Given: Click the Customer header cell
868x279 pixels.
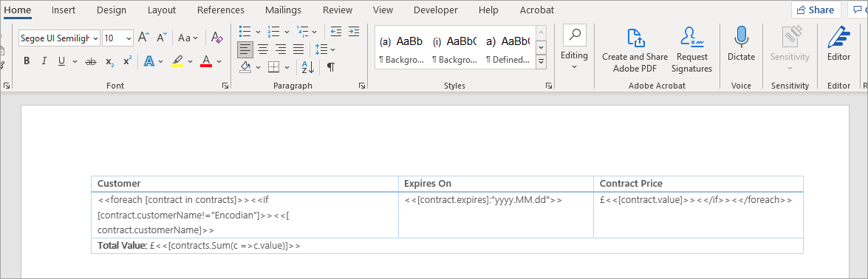Looking at the screenshot, I should (x=245, y=184).
